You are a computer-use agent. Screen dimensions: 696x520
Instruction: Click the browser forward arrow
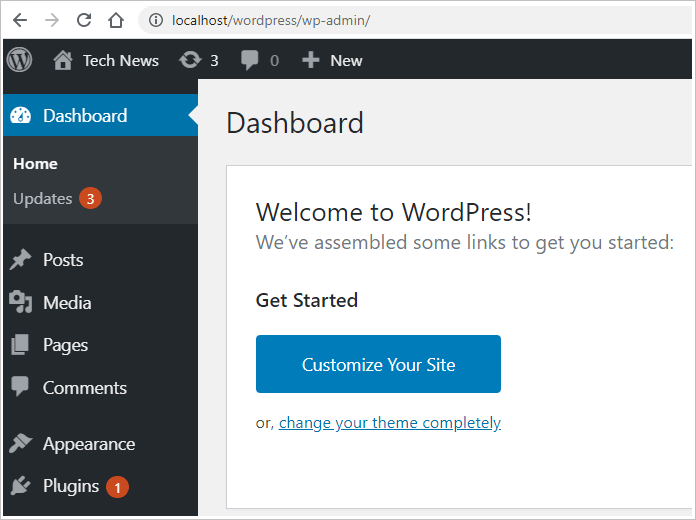tap(52, 20)
